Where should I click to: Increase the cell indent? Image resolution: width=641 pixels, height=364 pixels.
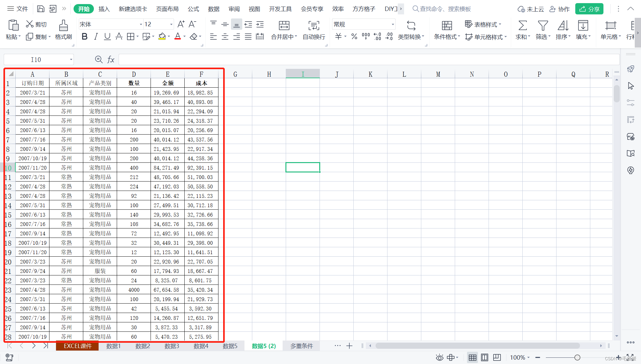click(x=260, y=24)
